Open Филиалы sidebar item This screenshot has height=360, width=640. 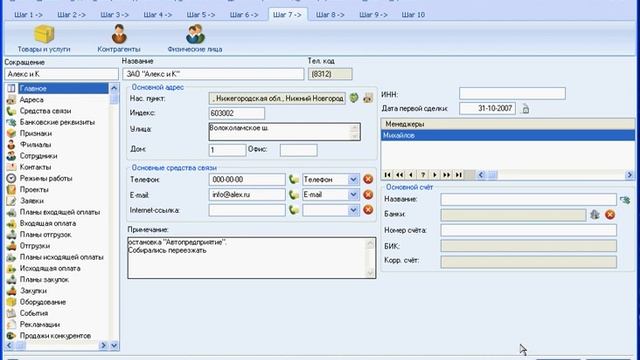point(35,144)
